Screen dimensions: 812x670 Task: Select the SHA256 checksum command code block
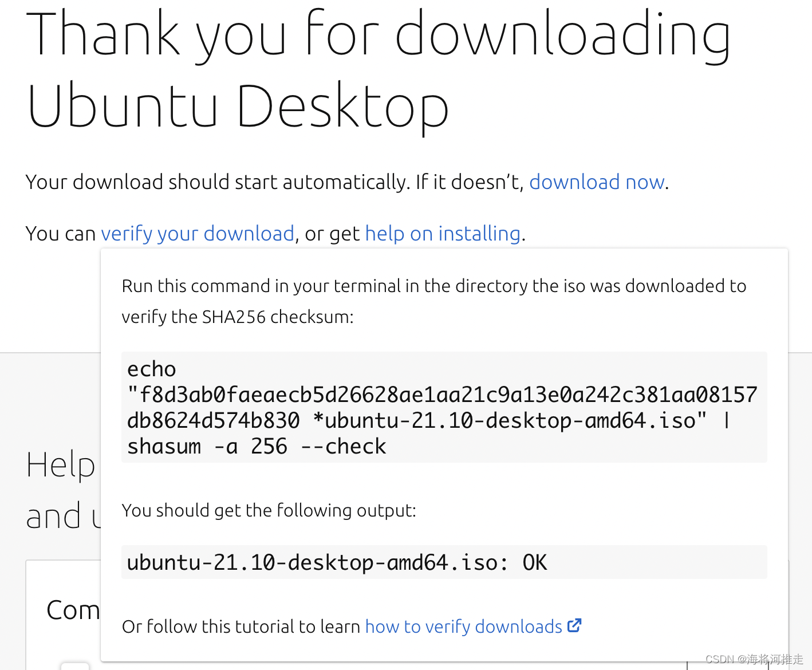(444, 407)
